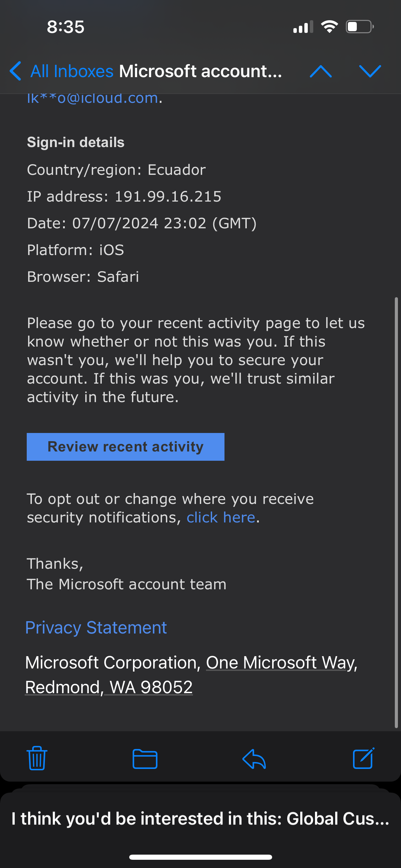This screenshot has width=401, height=868.
Task: Click Review recent activity button
Action: [x=125, y=447]
